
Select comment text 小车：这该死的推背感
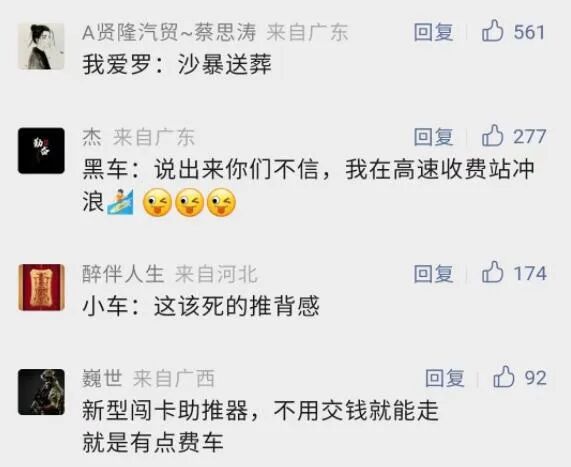[x=201, y=306]
